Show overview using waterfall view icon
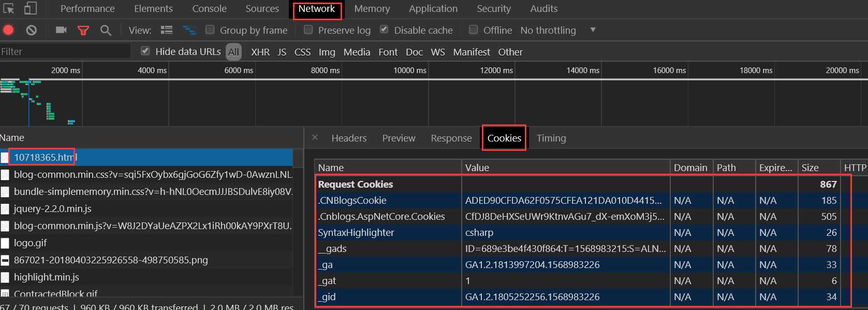The height and width of the screenshot is (310, 868). [189, 30]
